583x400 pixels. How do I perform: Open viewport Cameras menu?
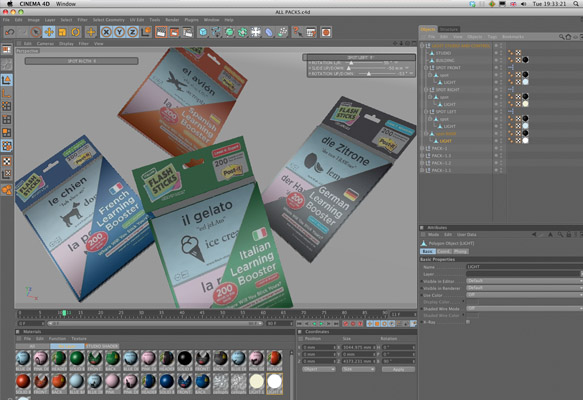pyautogui.click(x=45, y=43)
